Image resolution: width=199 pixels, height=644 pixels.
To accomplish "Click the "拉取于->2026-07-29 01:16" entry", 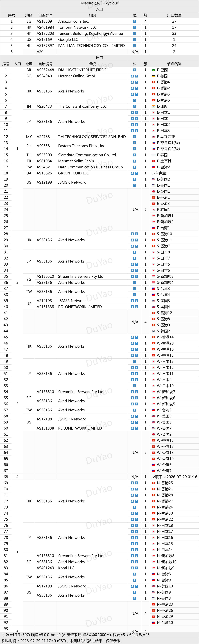I will [174, 477].
